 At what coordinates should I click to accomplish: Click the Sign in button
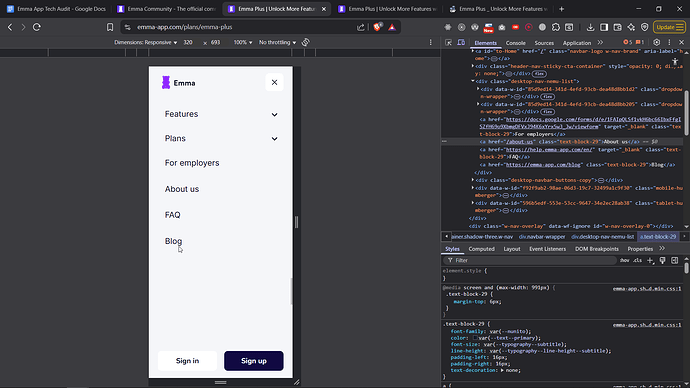(x=187, y=361)
